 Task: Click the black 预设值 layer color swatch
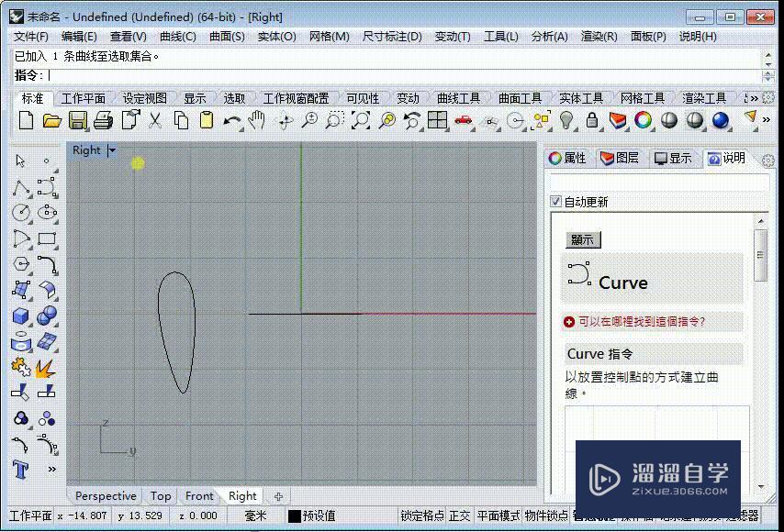click(x=295, y=516)
